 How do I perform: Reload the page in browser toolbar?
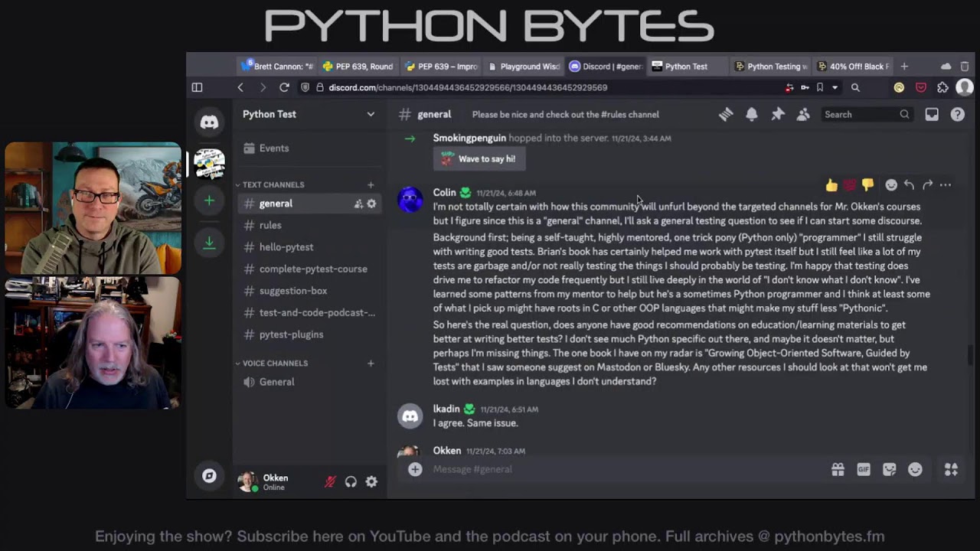(x=284, y=88)
